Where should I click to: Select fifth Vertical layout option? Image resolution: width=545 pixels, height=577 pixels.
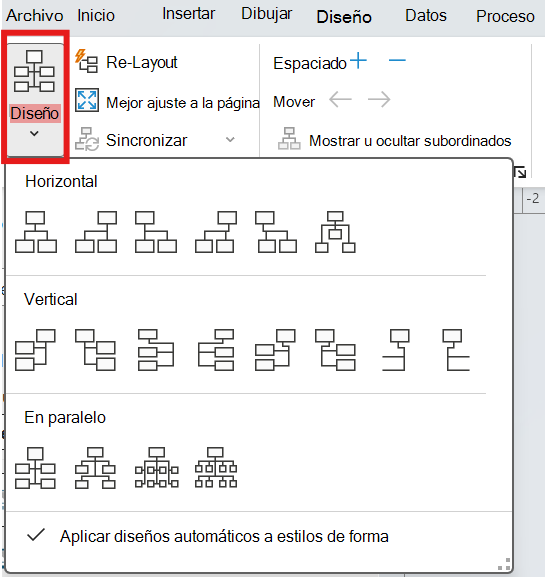point(275,350)
